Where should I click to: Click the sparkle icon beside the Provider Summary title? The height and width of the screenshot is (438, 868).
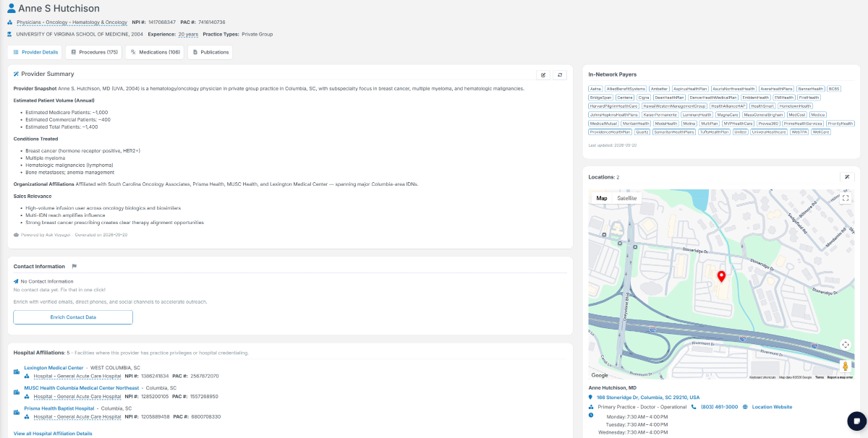[x=16, y=74]
